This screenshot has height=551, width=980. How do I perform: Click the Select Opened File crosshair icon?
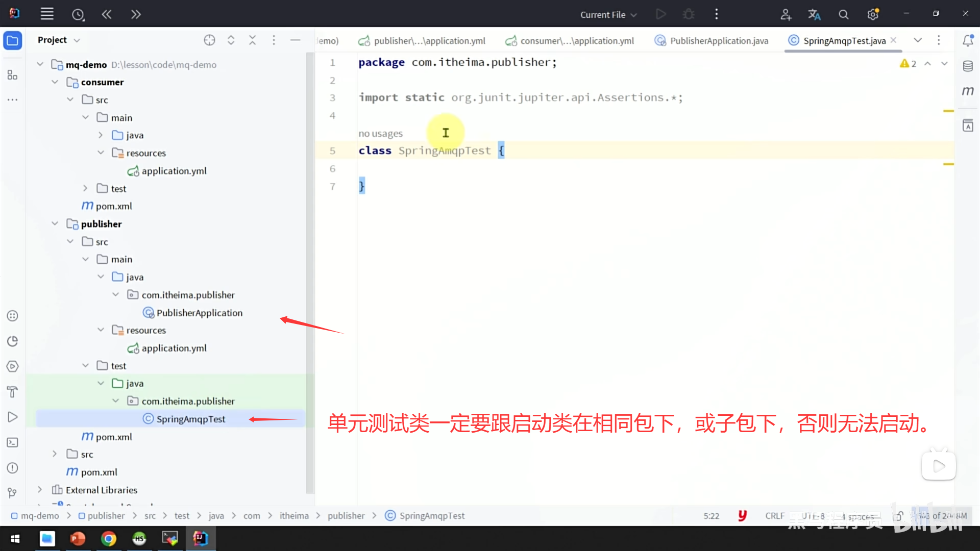(x=209, y=40)
